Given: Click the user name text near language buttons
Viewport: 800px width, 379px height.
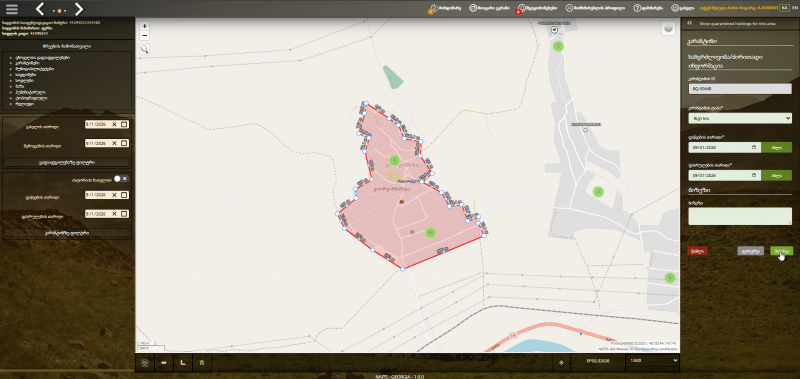Looking at the screenshot, I should click(739, 9).
